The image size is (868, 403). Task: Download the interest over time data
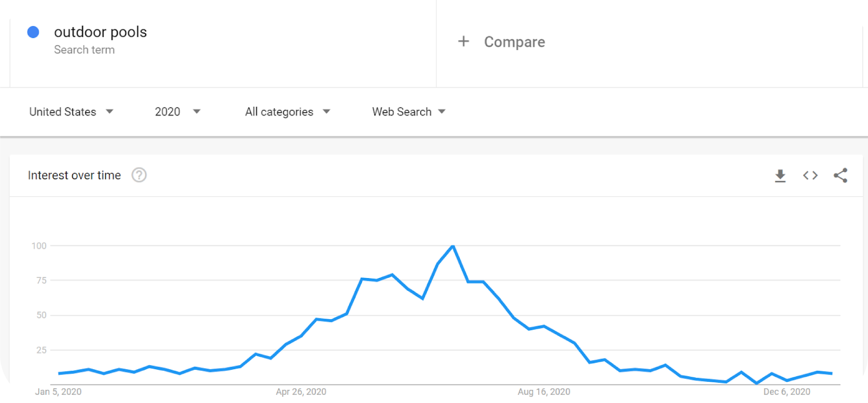click(x=780, y=176)
